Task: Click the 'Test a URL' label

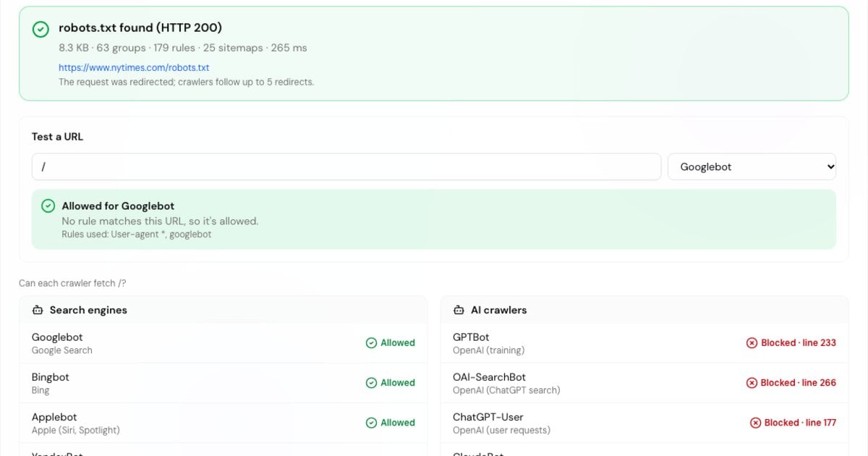Action: click(x=57, y=137)
